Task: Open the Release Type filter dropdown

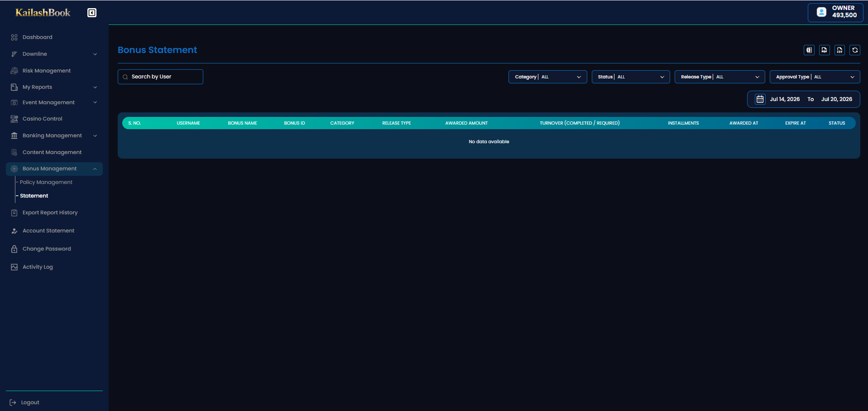Action: [720, 77]
